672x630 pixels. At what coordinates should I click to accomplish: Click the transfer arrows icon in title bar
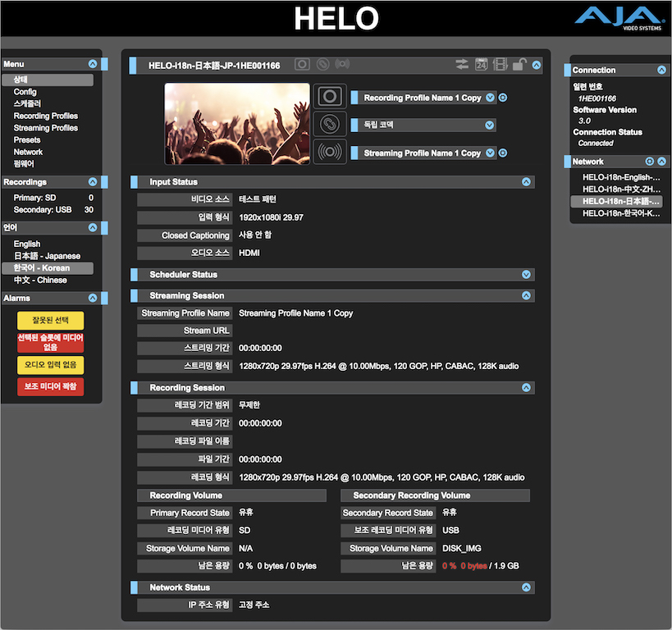point(462,65)
